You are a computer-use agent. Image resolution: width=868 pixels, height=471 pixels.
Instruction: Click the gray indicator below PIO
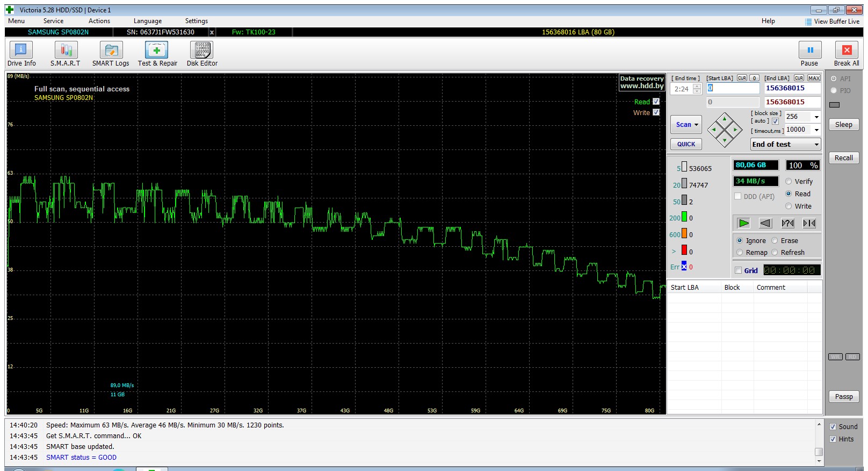pos(834,105)
